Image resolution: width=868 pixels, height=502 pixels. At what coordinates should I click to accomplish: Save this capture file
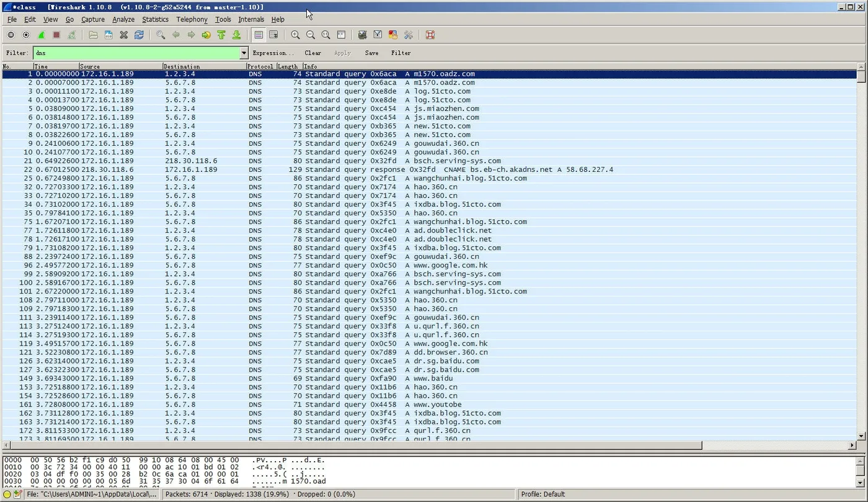[108, 35]
